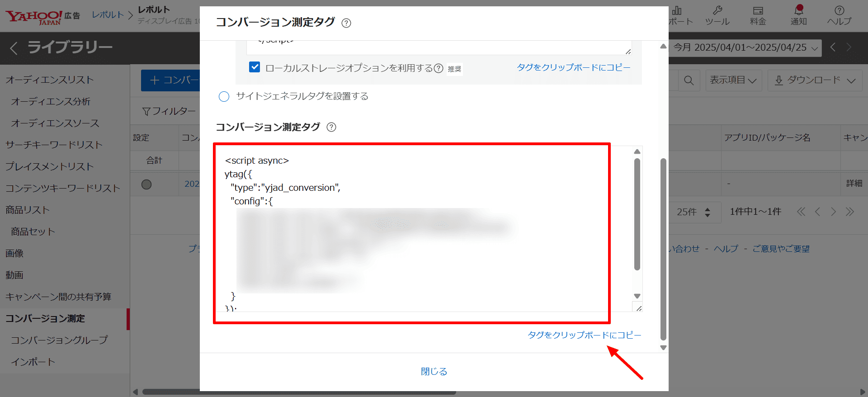Open コンテンツキーワードリスト in sidebar
The width and height of the screenshot is (868, 397).
[x=63, y=189]
